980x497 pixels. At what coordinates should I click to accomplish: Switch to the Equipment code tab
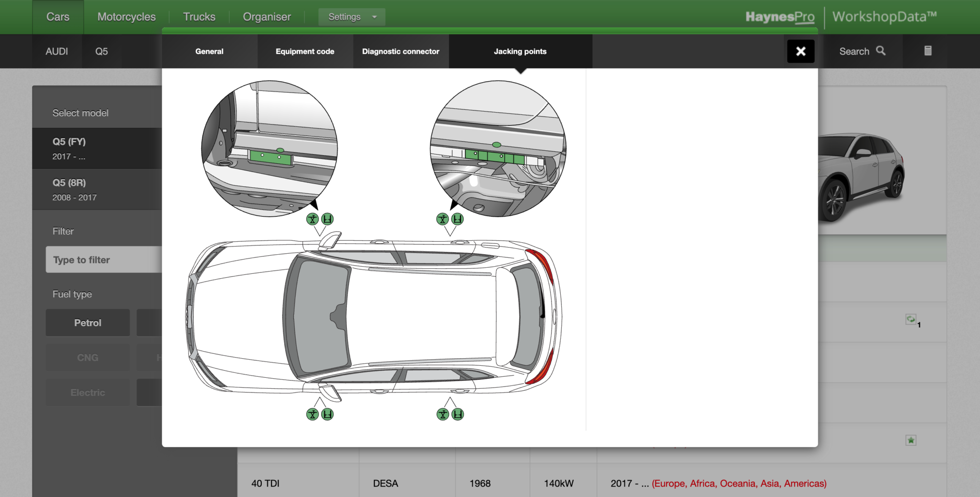305,51
